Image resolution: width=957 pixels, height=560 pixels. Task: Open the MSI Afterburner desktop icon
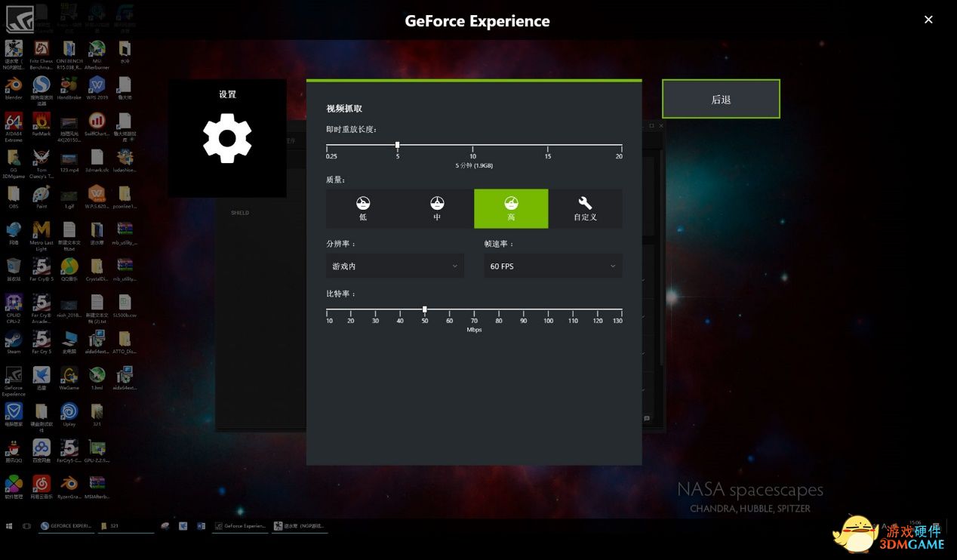[x=97, y=55]
